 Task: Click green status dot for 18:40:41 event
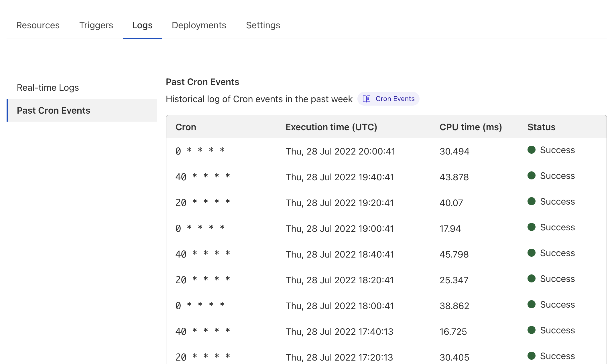[x=532, y=253]
